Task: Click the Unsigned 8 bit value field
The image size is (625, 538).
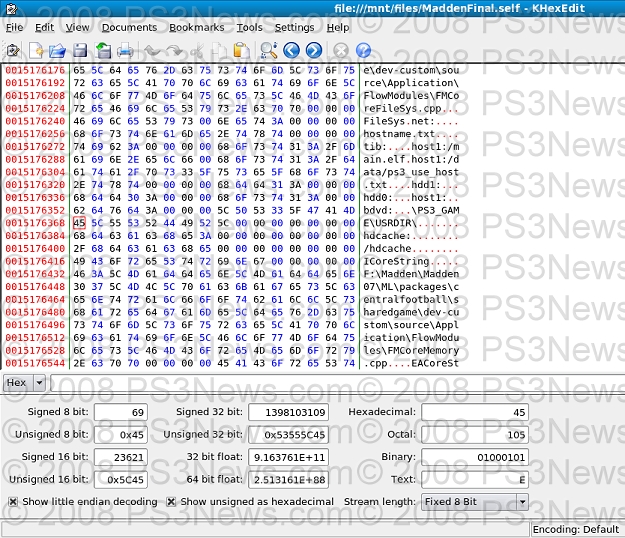Action: click(121, 434)
